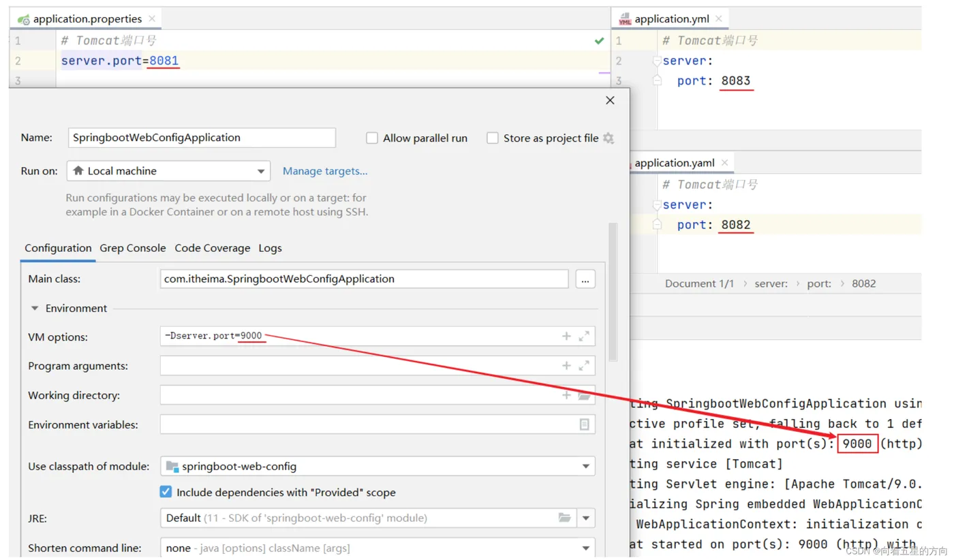Close the run configuration dialog
This screenshot has width=954, height=560.
(610, 100)
